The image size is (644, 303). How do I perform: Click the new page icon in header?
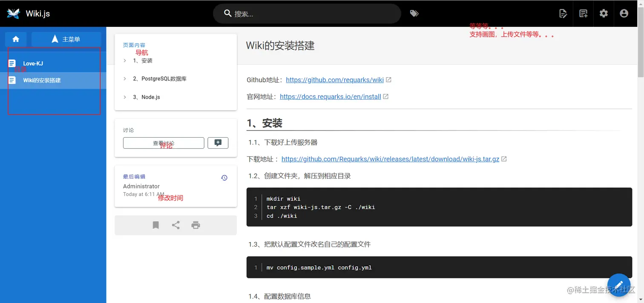[x=584, y=14]
